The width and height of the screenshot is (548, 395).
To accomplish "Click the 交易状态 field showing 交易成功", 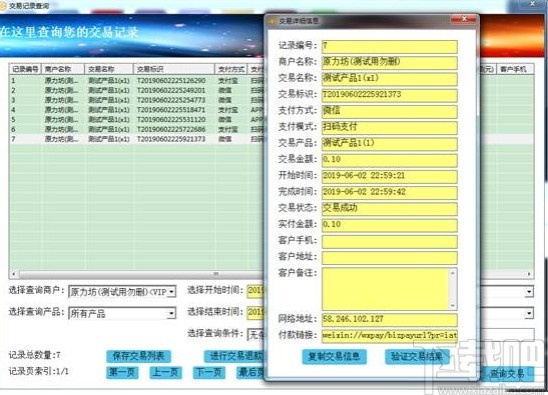I will [x=389, y=209].
